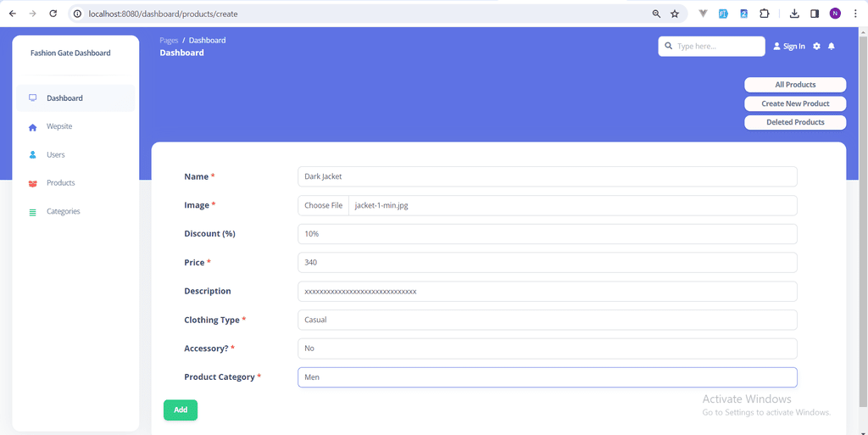
Task: Click the Discount (%) field label
Action: pyautogui.click(x=210, y=234)
